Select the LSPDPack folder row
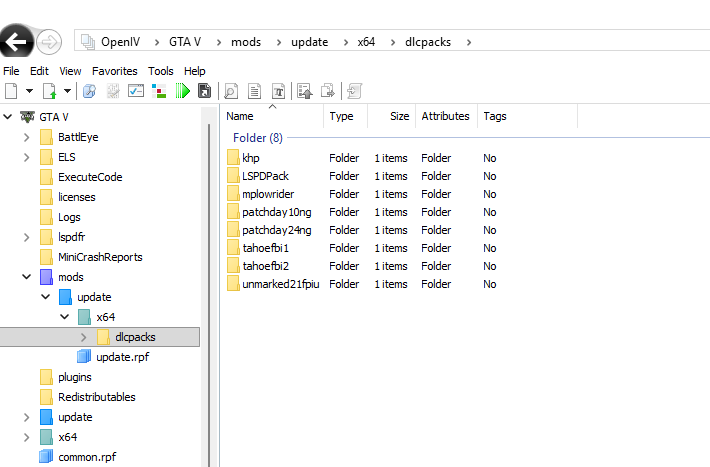Viewport: 710px width, 467px height. (362, 176)
